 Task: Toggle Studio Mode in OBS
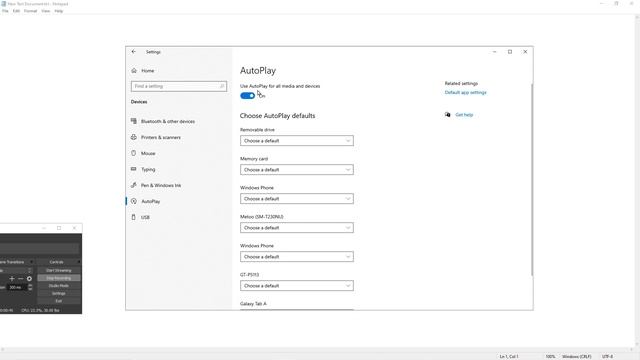point(59,286)
